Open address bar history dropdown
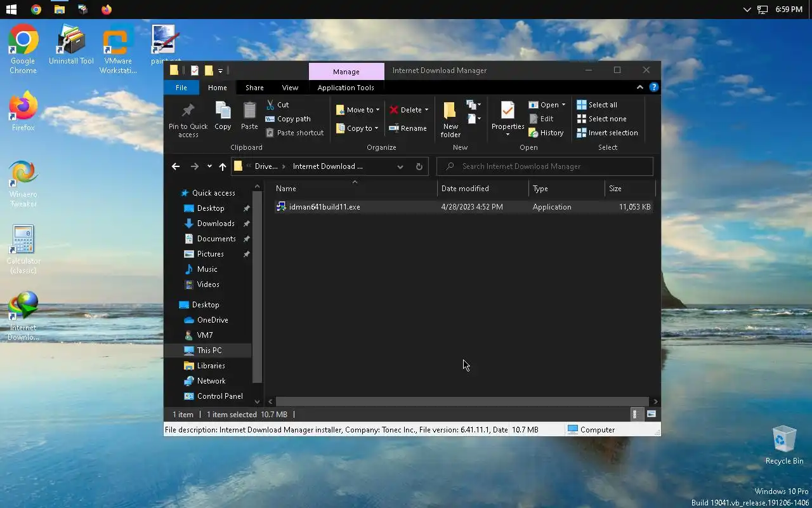 (400, 166)
